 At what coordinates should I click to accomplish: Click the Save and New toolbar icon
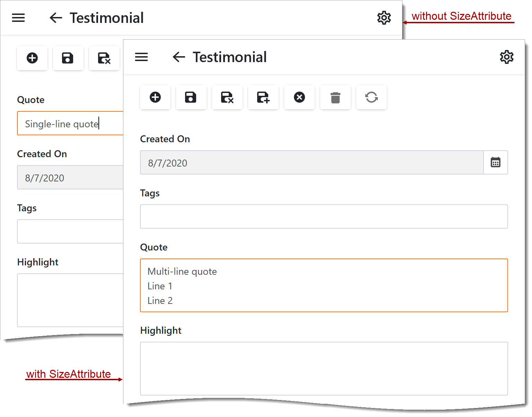point(263,97)
